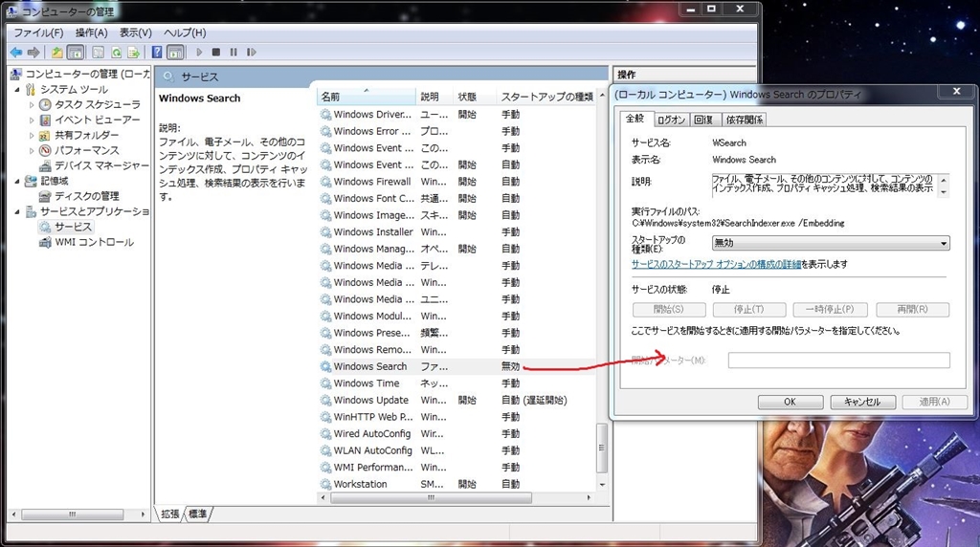Open ディスクの管理 in the tree
The height and width of the screenshot is (547, 980).
point(86,196)
